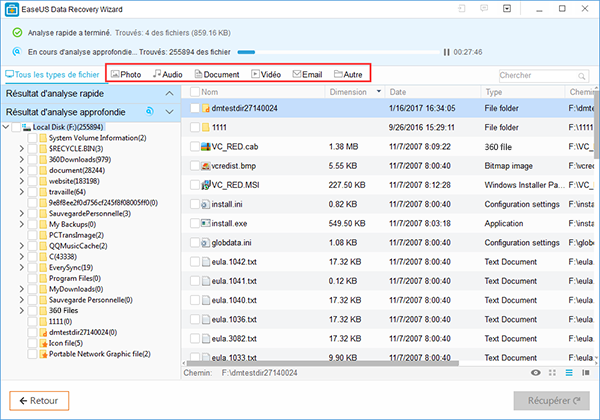Open the feedback chat icon in title bar
This screenshot has height=420, width=600.
pyautogui.click(x=484, y=8)
